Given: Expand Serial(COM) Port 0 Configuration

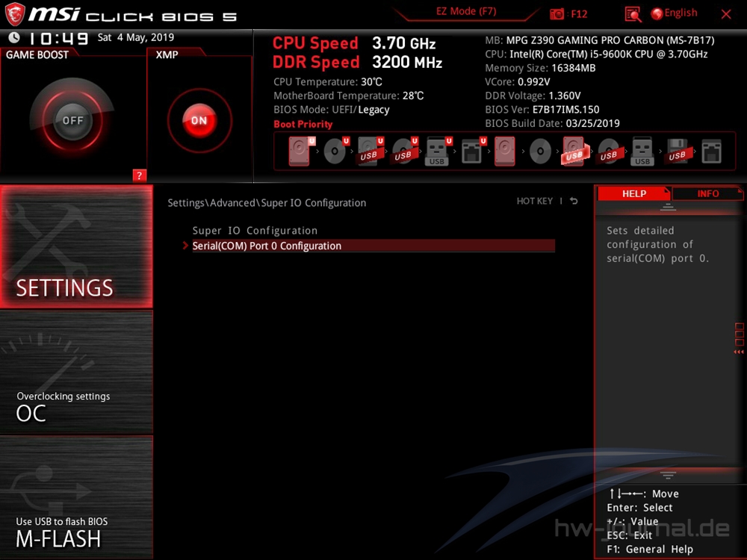Looking at the screenshot, I should [x=373, y=246].
